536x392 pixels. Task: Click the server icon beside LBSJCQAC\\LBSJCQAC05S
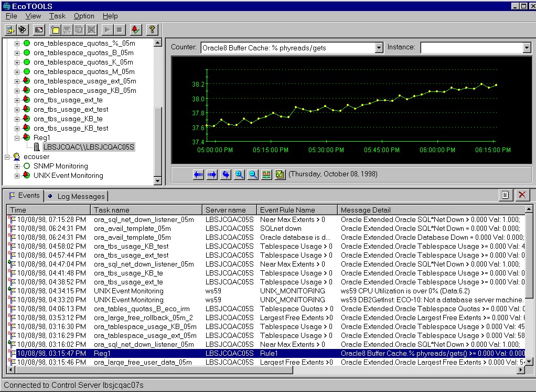pyautogui.click(x=37, y=147)
